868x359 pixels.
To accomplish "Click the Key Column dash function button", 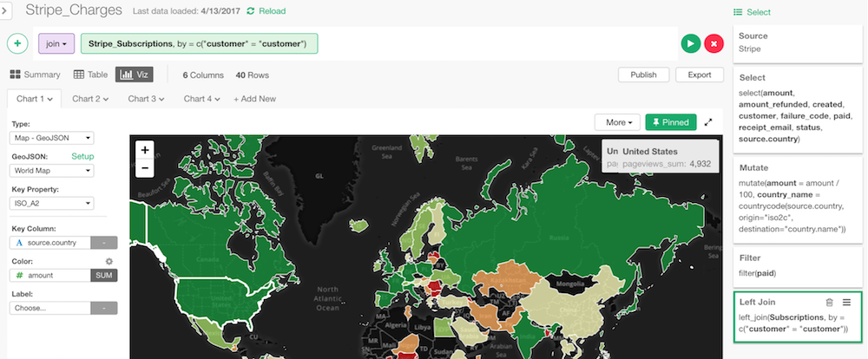I will 104,242.
